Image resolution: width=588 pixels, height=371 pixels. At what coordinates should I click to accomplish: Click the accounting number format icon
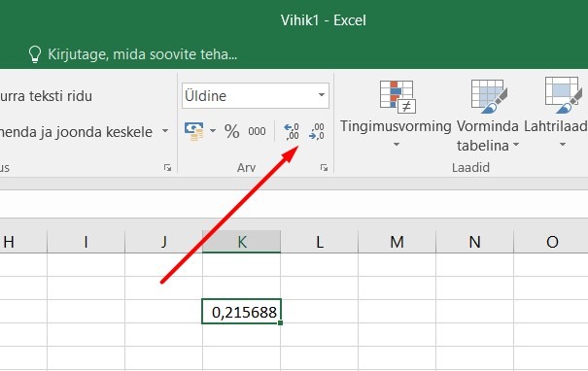[x=193, y=131]
